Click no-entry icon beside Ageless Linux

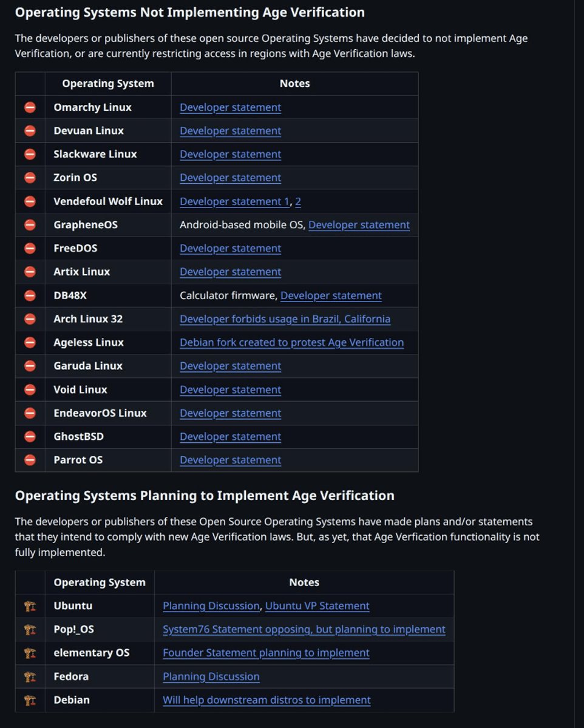30,343
